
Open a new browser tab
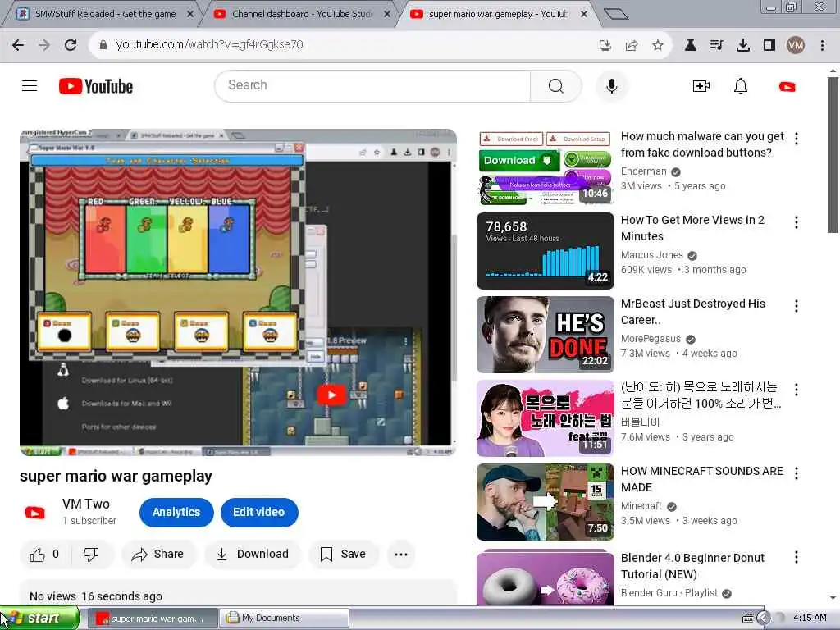[615, 14]
